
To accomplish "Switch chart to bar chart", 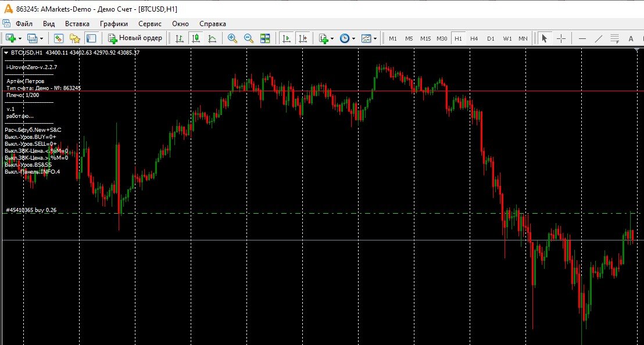I will 180,38.
